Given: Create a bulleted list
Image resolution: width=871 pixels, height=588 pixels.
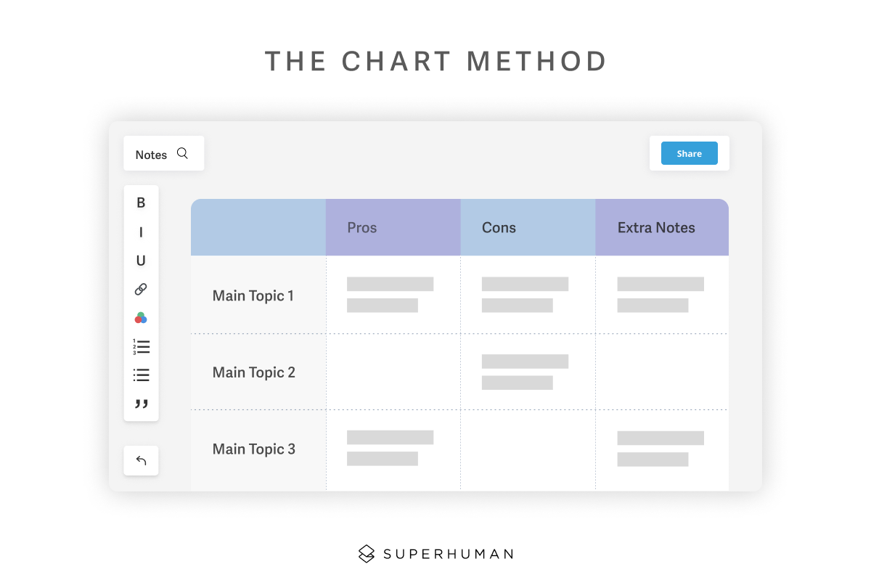Looking at the screenshot, I should tap(141, 375).
